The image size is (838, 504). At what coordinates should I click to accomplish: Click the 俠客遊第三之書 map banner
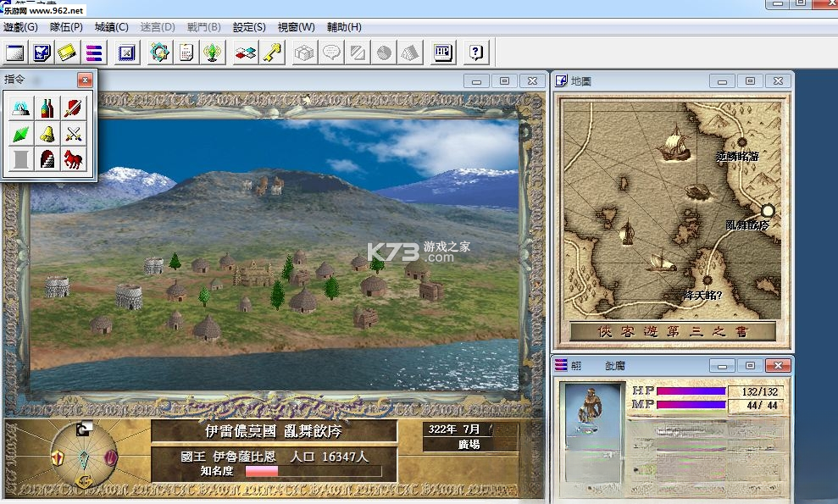pos(672,331)
